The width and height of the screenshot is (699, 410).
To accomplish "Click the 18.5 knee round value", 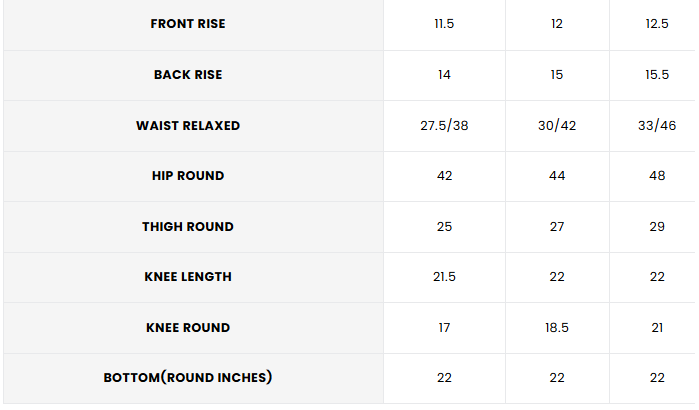I will [557, 328].
